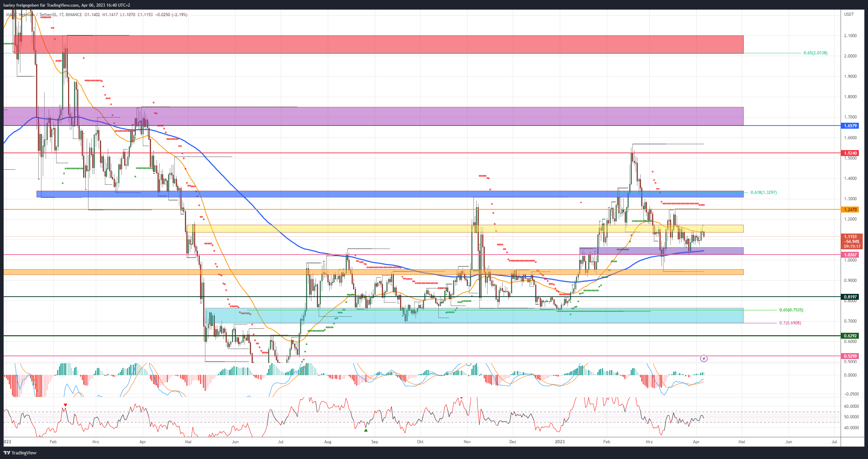This screenshot has height=459, width=868.
Task: Click the Aug label on the time axis
Action: 327,442
